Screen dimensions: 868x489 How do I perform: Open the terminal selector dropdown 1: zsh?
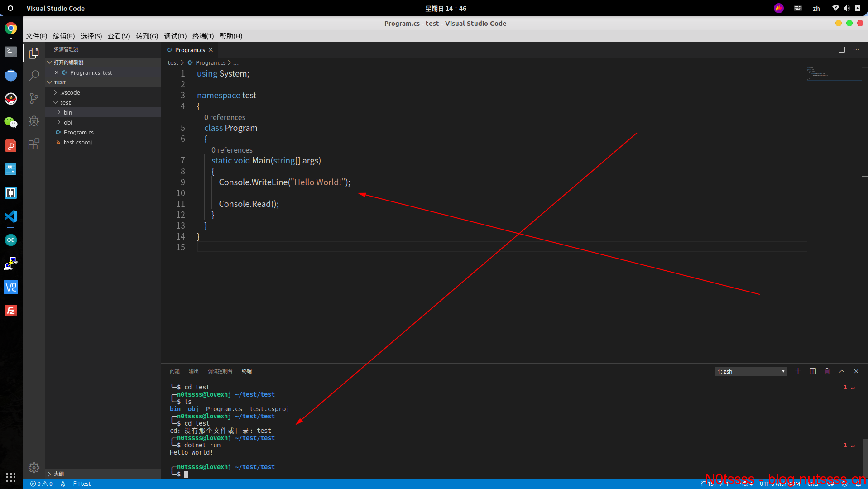(x=751, y=371)
